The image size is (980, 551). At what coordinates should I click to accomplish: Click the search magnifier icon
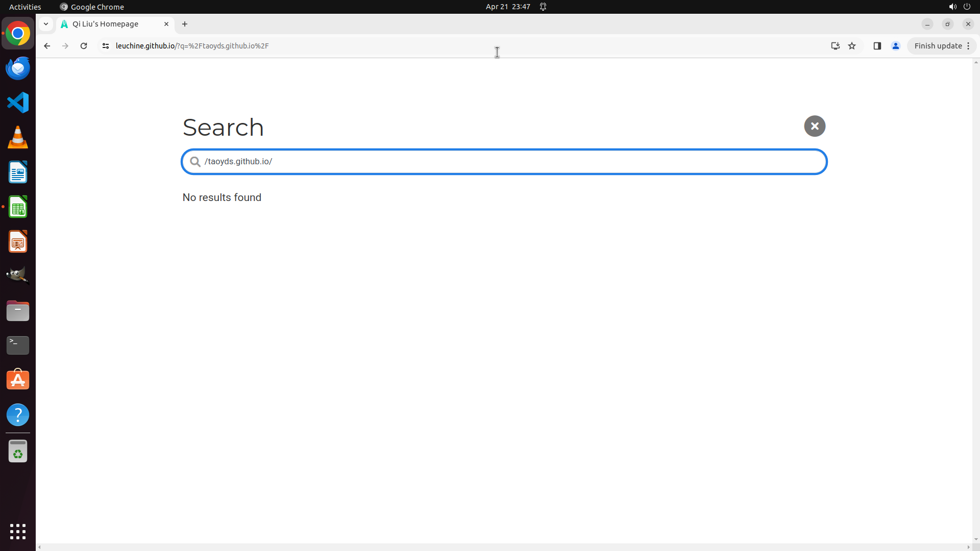pos(195,162)
